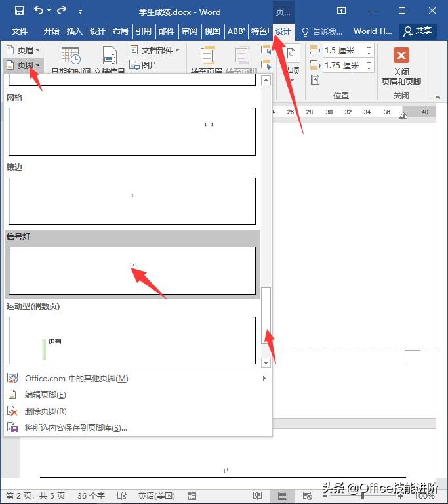Select the 运动型(偶数页) footer thumbnail
The height and width of the screenshot is (504, 448).
coord(132,341)
